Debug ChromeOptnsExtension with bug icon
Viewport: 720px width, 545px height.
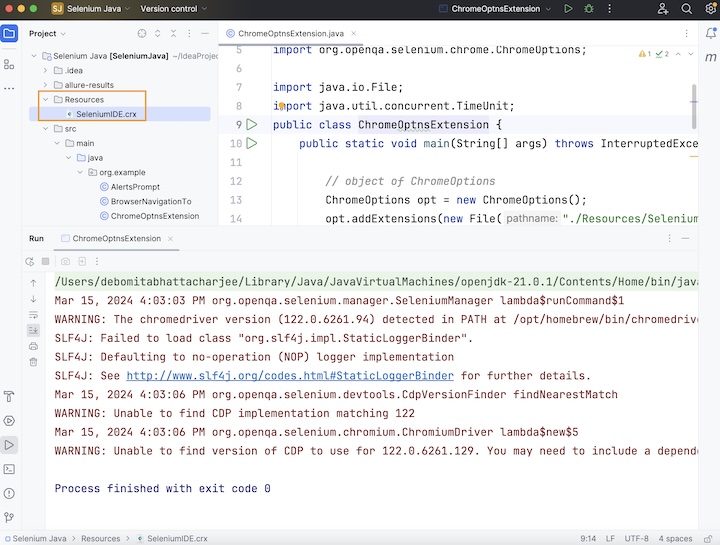(589, 9)
